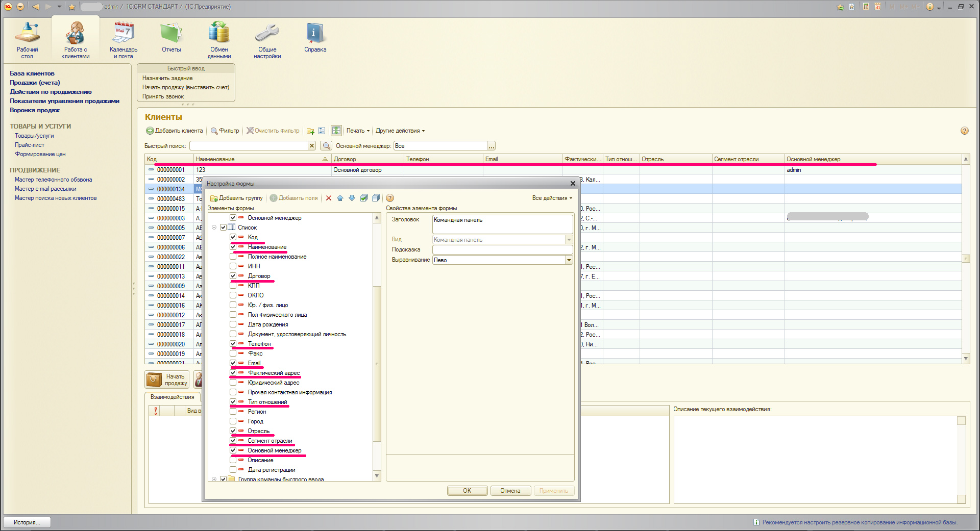The width and height of the screenshot is (980, 531).
Task: Click the red delete X in form settings
Action: [329, 198]
